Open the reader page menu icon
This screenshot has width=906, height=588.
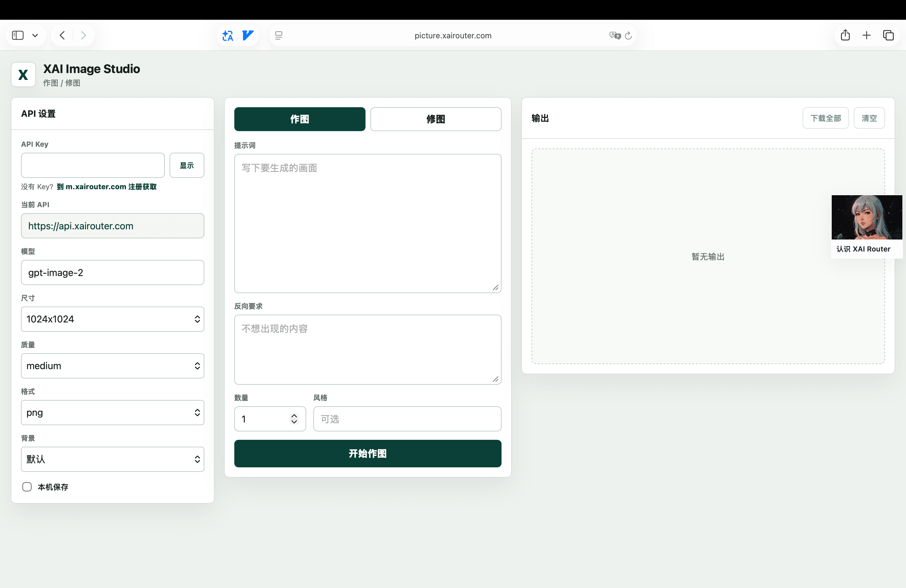(279, 35)
